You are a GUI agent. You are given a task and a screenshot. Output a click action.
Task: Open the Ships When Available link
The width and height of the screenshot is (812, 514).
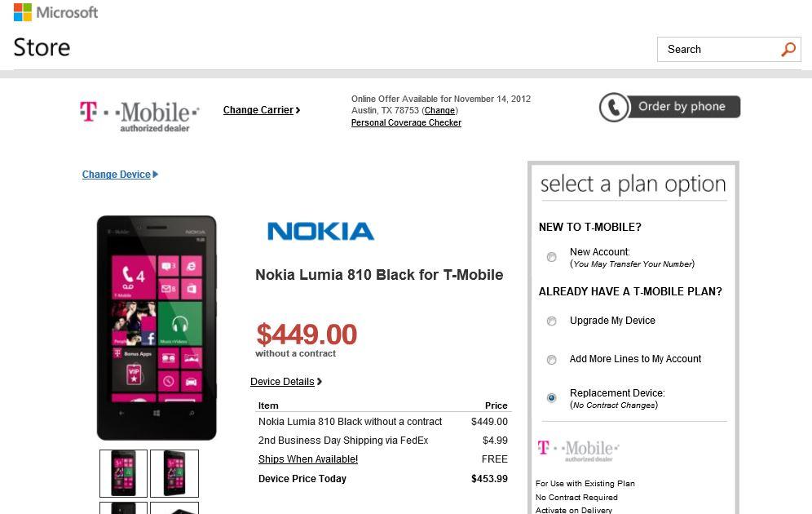tap(308, 459)
